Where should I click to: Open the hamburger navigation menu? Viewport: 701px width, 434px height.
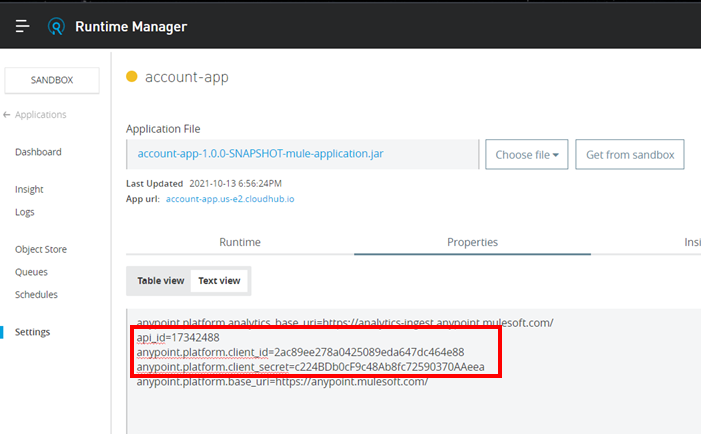coord(22,26)
